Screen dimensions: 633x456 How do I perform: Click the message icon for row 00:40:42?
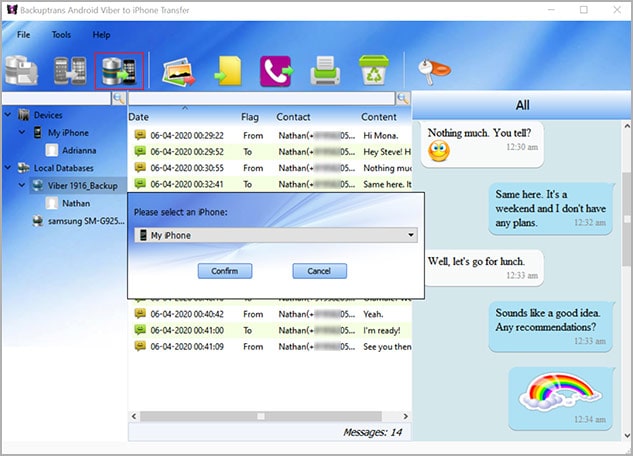tap(140, 314)
